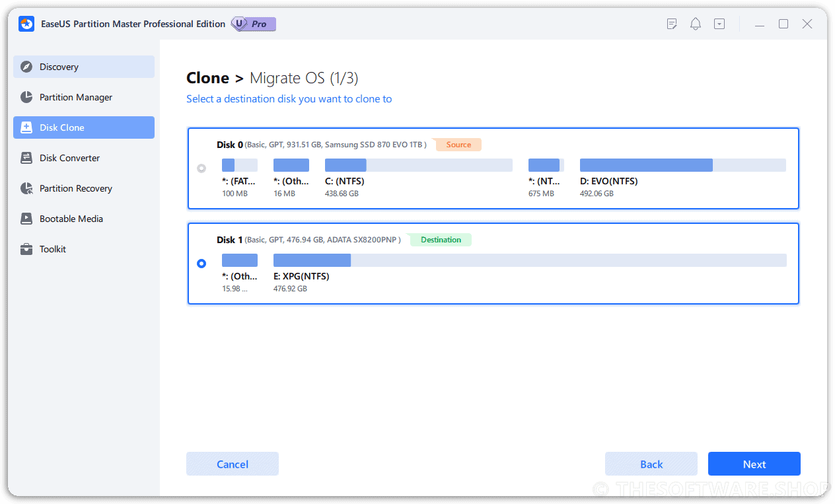Click the Clone breadcrumb
Image resolution: width=835 pixels, height=504 pixels.
[207, 78]
